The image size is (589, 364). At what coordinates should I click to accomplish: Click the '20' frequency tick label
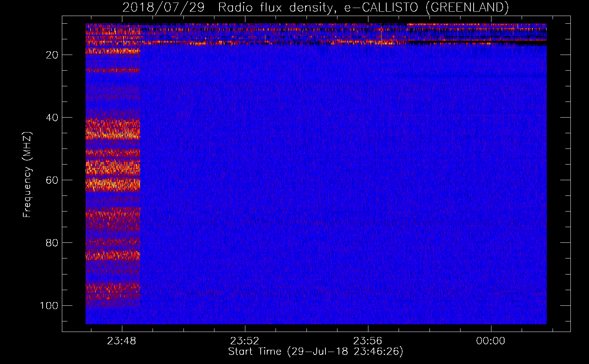click(52, 55)
